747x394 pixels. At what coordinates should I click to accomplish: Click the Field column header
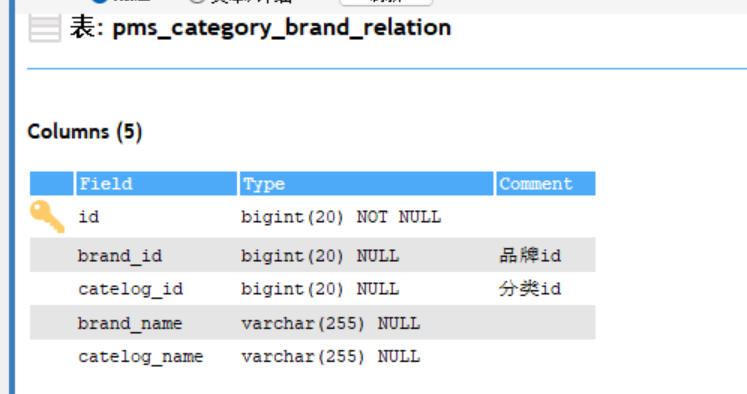coord(157,184)
